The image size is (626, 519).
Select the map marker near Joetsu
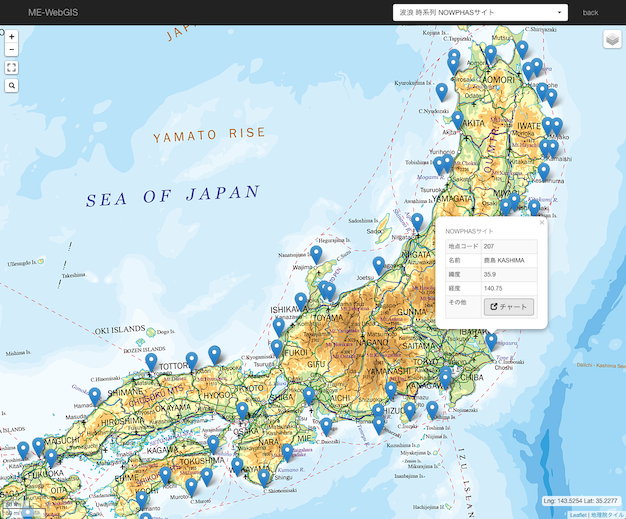[x=379, y=265]
